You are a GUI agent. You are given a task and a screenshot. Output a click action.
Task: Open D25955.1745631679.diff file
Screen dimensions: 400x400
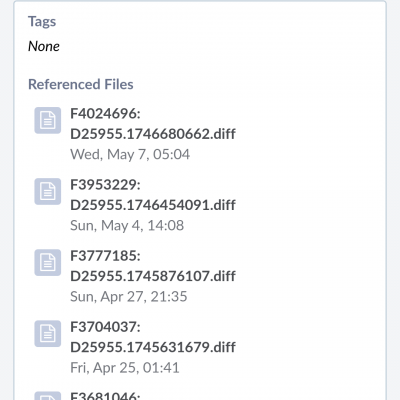point(153,347)
